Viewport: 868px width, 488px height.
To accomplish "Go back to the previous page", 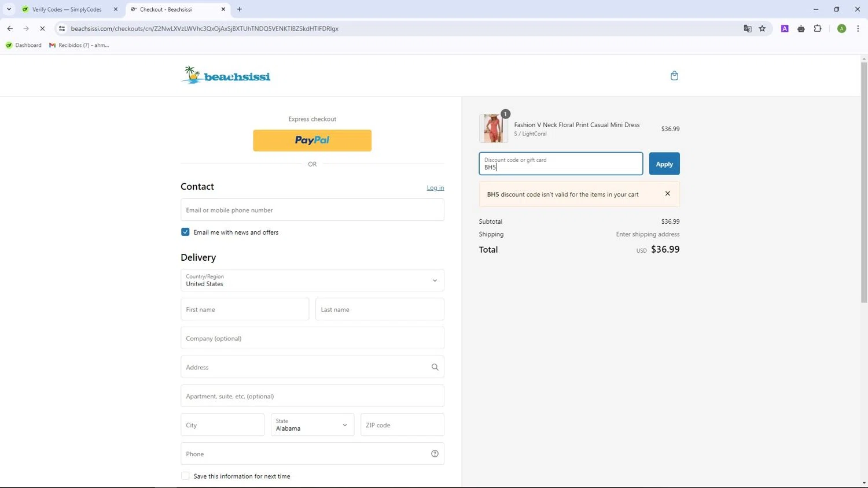I will pyautogui.click(x=10, y=28).
